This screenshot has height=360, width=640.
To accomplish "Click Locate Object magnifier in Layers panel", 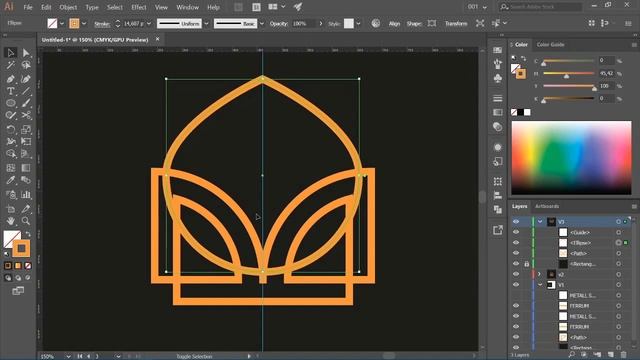I will (571, 355).
